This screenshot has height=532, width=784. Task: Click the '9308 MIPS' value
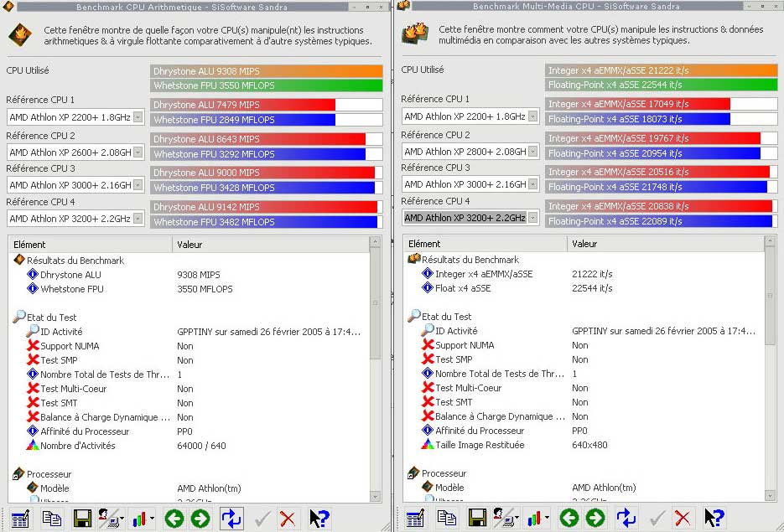pyautogui.click(x=199, y=275)
